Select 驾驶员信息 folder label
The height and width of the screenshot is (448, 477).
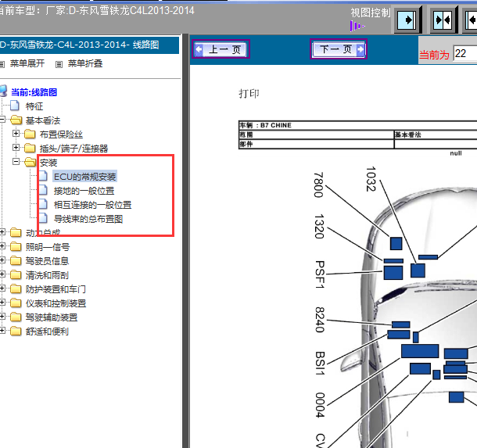pos(47,261)
